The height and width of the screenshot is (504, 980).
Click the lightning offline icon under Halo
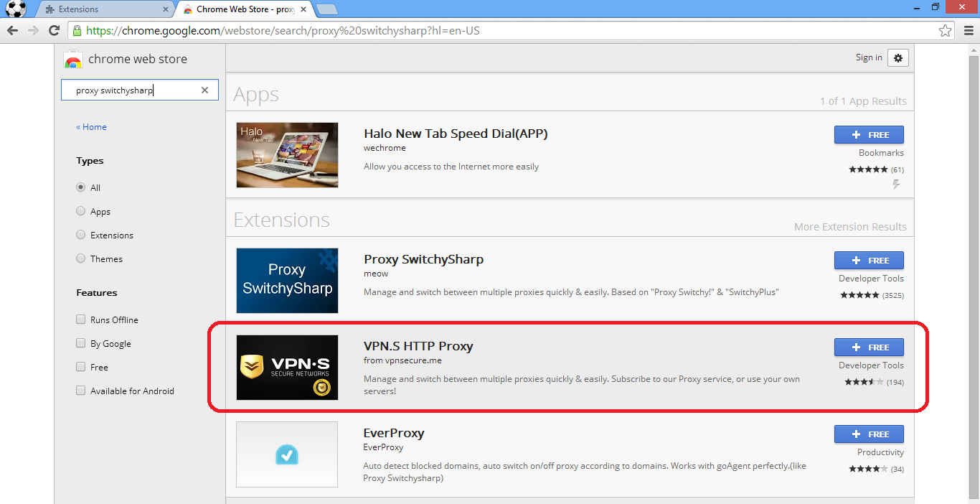pos(896,185)
